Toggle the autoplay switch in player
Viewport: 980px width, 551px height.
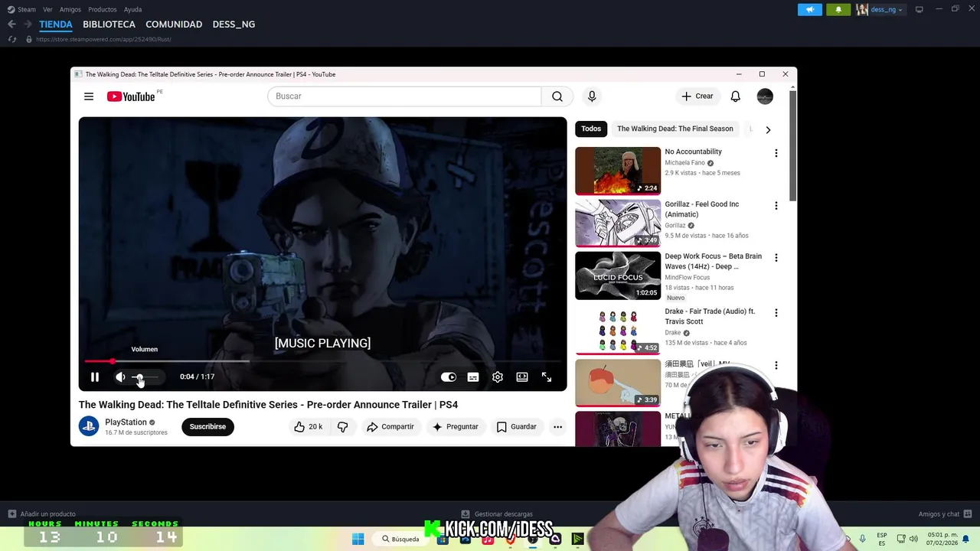(449, 377)
